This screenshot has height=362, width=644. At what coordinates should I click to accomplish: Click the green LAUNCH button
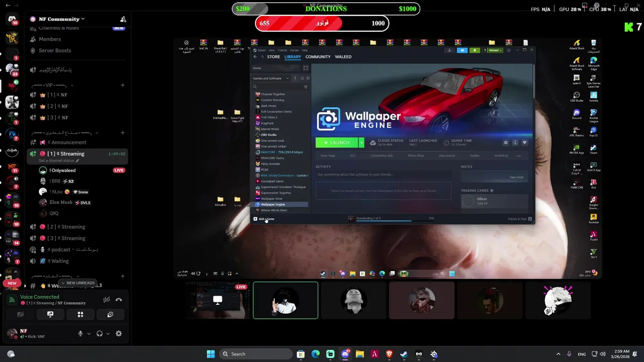pos(337,143)
